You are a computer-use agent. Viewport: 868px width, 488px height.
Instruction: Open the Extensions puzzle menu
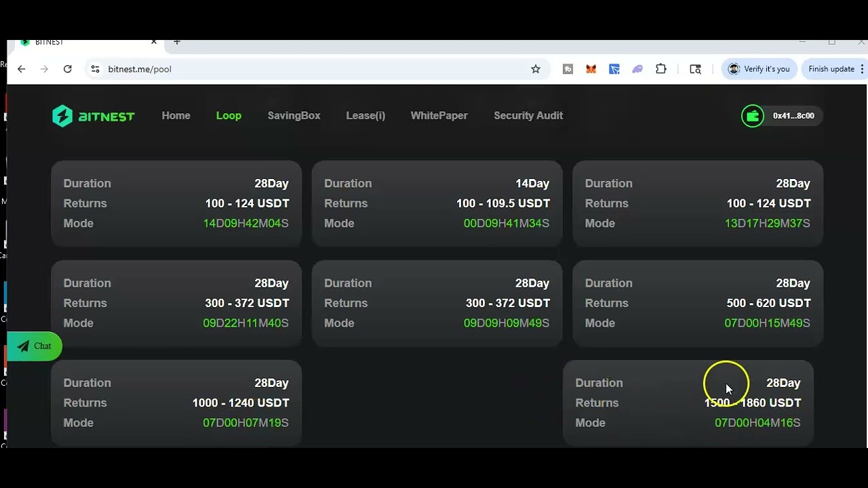(x=661, y=69)
